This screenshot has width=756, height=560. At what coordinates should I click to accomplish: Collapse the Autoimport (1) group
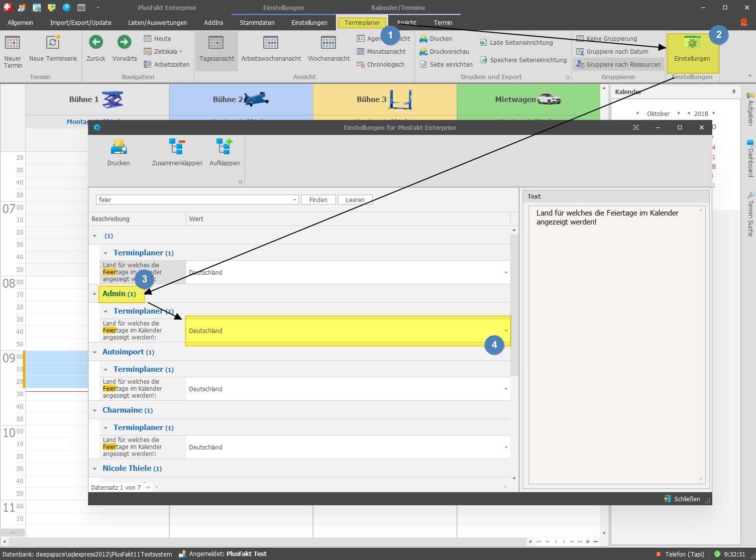point(95,352)
